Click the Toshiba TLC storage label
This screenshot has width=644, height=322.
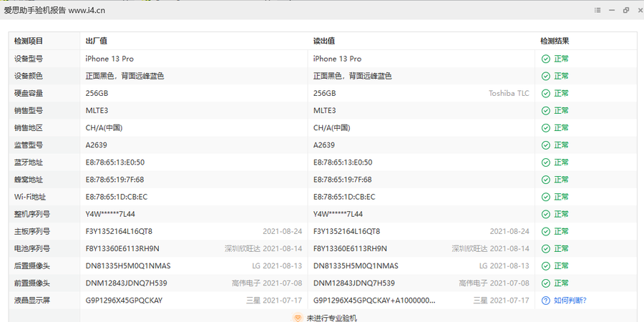509,93
